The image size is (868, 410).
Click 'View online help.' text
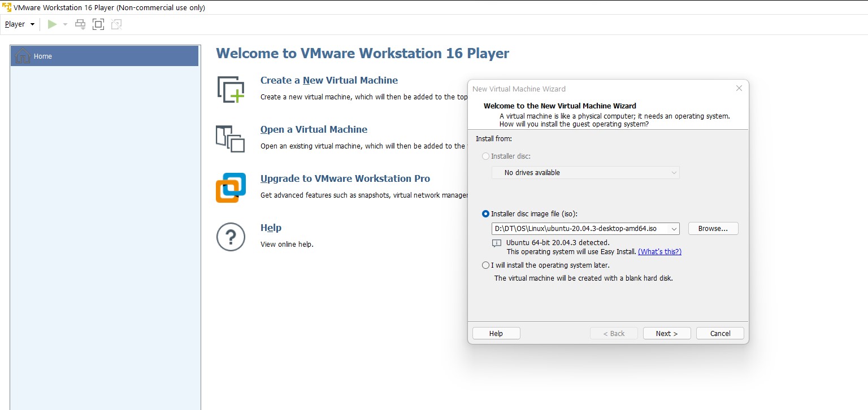tap(287, 245)
